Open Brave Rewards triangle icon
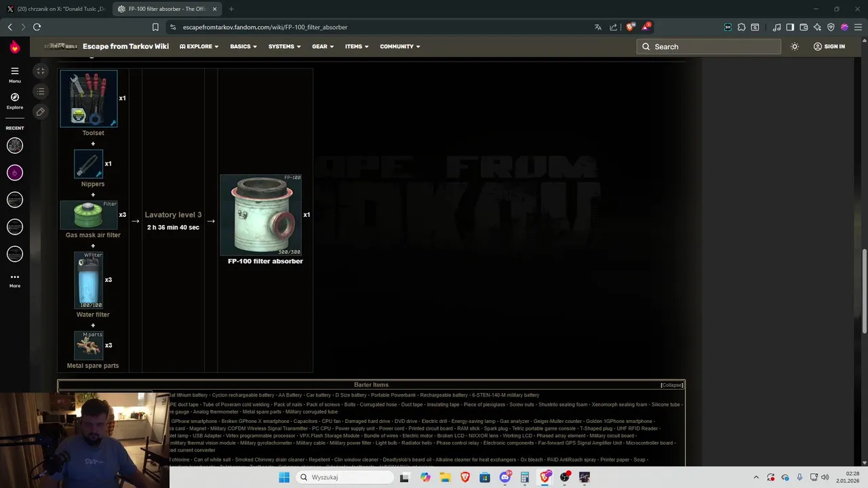The height and width of the screenshot is (488, 868). 646,27
